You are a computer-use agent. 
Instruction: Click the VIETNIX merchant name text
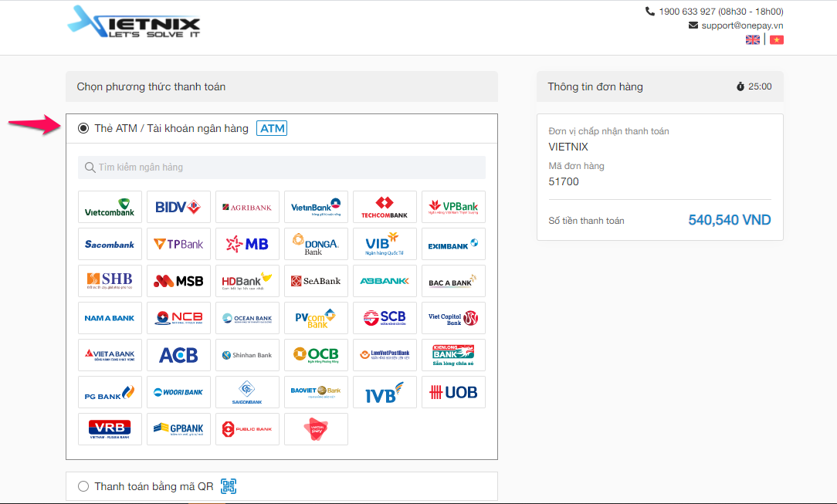(x=568, y=147)
